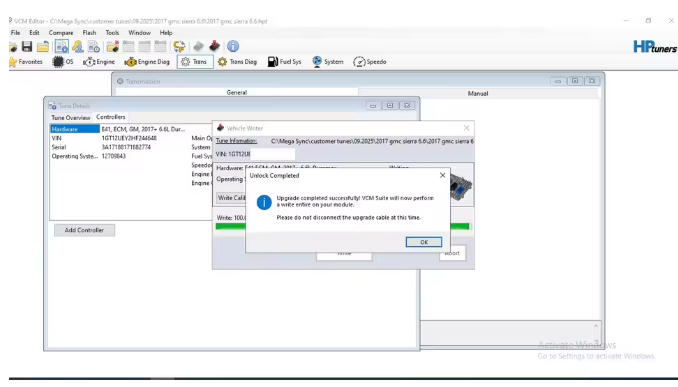This screenshot has height=387, width=678.
Task: Select the Controllers tab in Tune Details
Action: point(111,117)
